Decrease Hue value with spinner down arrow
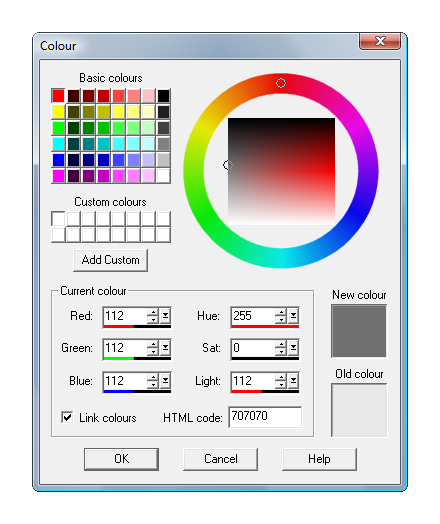The height and width of the screenshot is (524, 440). click(x=281, y=319)
